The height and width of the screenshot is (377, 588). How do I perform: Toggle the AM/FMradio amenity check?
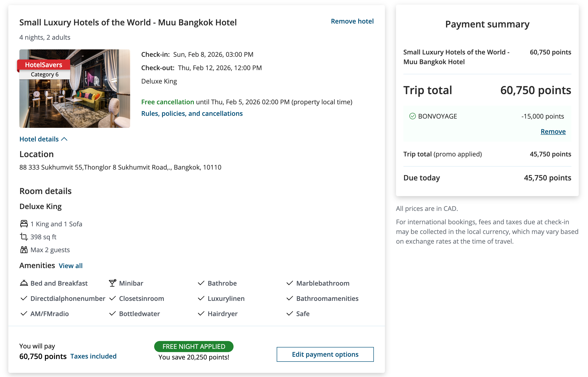click(x=24, y=314)
